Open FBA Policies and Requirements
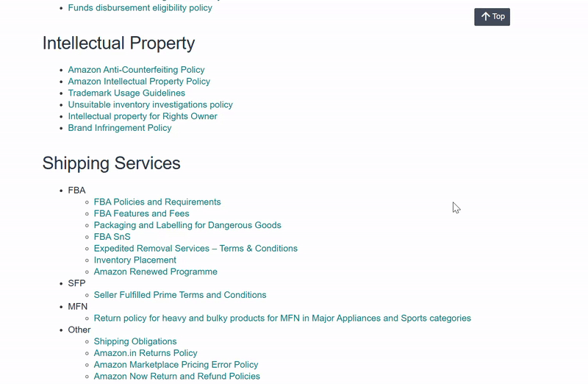This screenshot has width=588, height=384. tap(157, 202)
